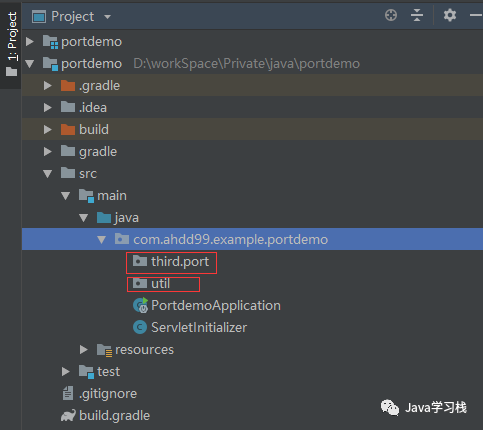Image resolution: width=483 pixels, height=430 pixels.
Task: Select the first portdemo label
Action: click(x=92, y=42)
